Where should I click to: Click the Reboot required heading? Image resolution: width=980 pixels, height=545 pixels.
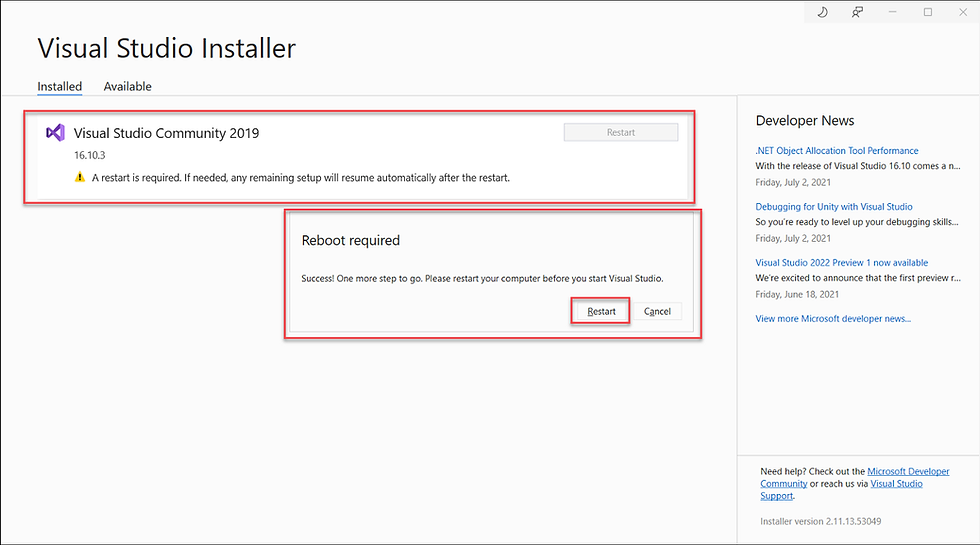[x=351, y=241]
